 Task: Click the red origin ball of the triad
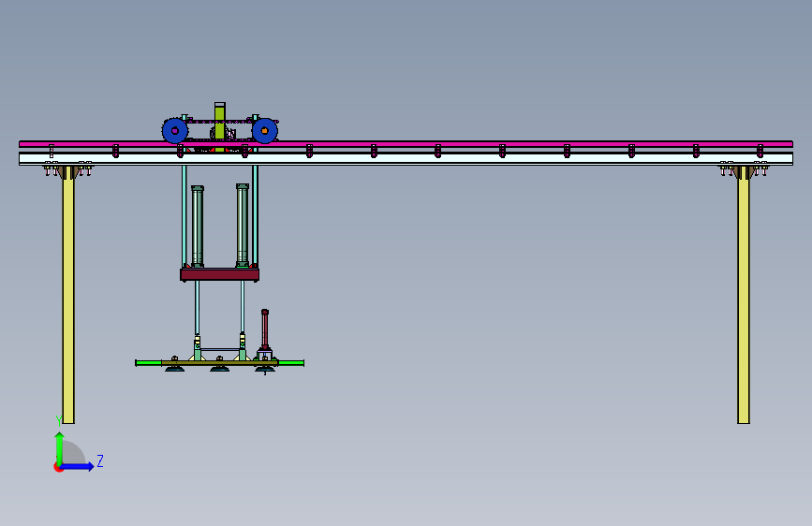(58, 467)
